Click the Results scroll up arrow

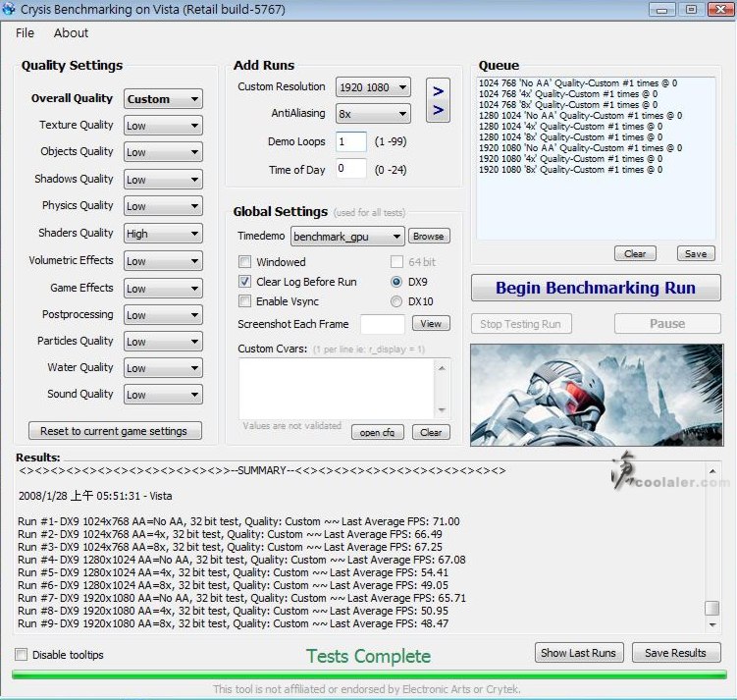click(712, 471)
